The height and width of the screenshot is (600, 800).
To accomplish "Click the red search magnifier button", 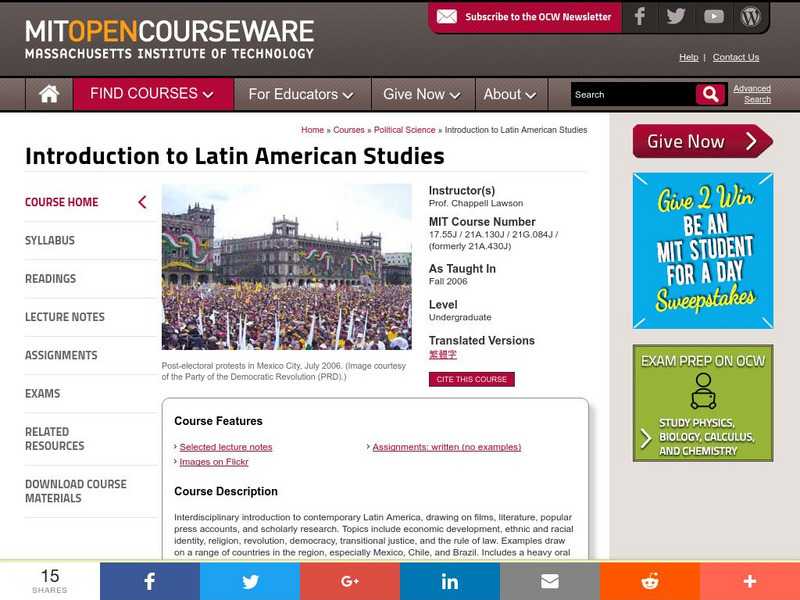I will (x=710, y=94).
